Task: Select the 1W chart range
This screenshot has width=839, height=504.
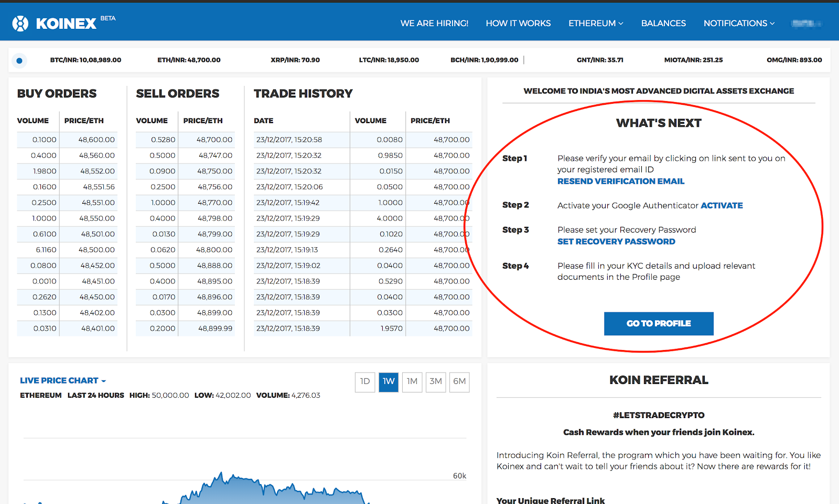Action: (389, 381)
